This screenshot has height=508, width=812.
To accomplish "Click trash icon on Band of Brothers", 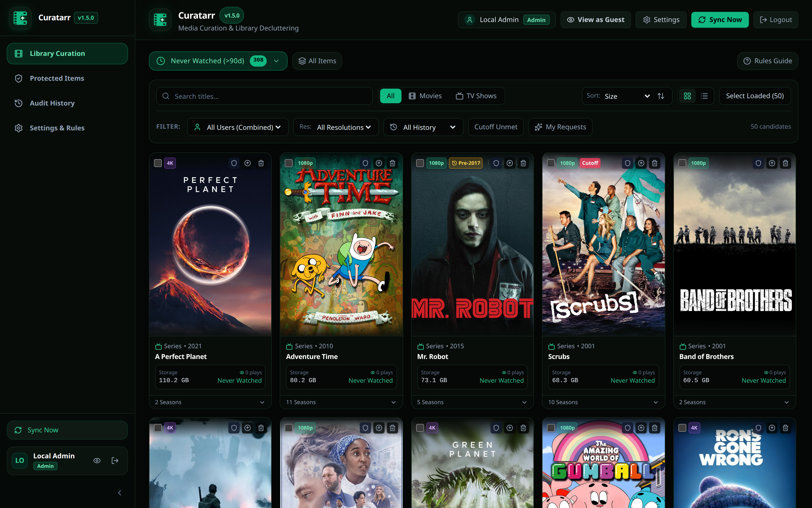I will [x=785, y=163].
